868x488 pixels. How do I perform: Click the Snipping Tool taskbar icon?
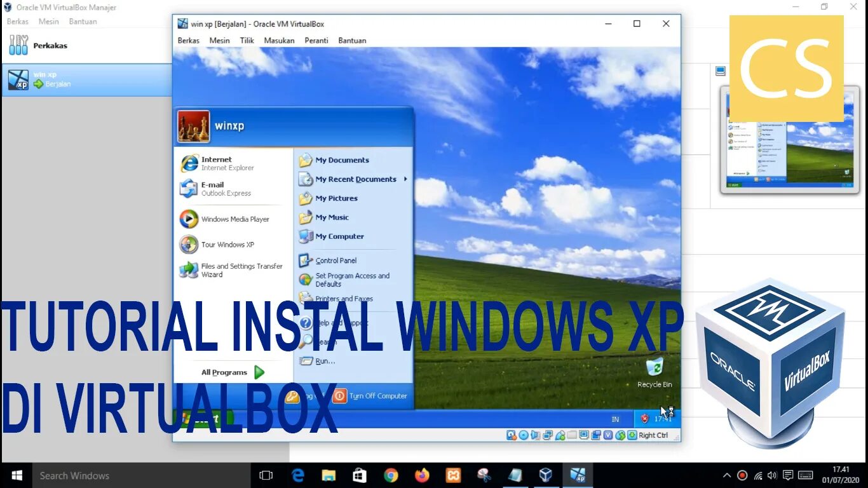tap(484, 475)
